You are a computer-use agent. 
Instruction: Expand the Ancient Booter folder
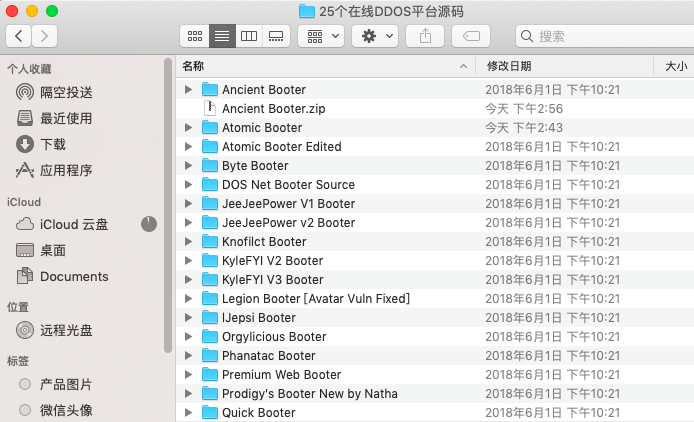click(x=189, y=89)
